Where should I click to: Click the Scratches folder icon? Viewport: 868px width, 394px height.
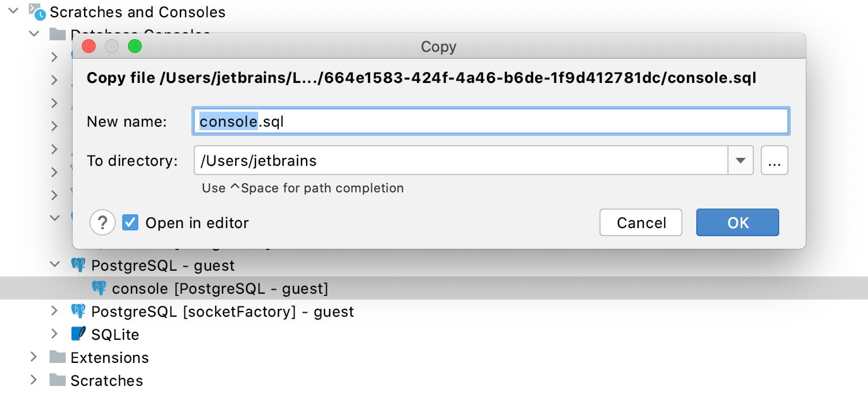pyautogui.click(x=56, y=380)
